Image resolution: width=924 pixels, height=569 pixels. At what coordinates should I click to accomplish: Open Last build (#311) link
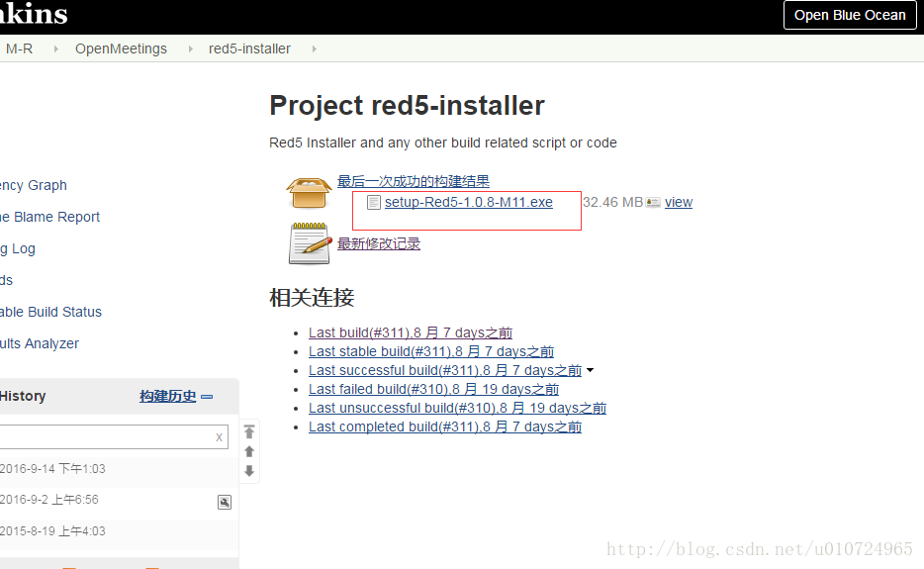pos(411,332)
